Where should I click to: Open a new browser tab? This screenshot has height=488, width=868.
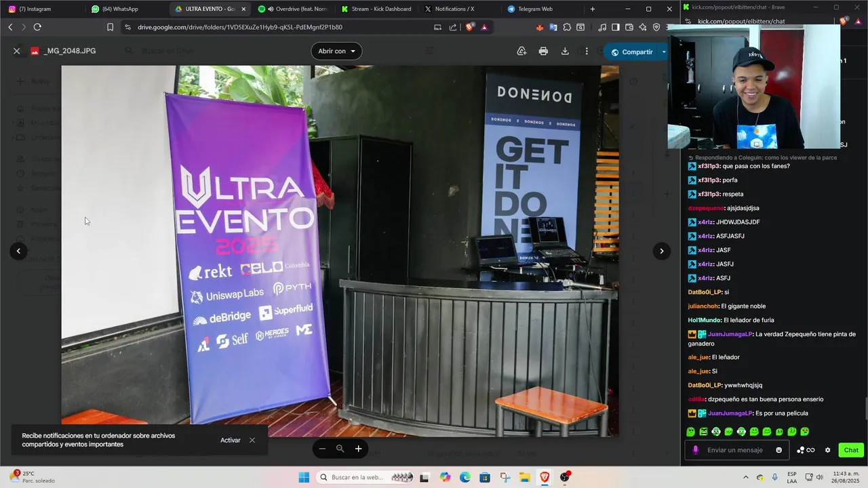(x=593, y=9)
